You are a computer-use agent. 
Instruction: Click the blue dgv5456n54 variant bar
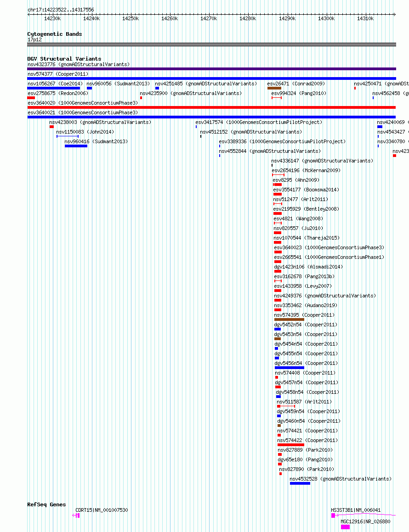click(x=290, y=368)
